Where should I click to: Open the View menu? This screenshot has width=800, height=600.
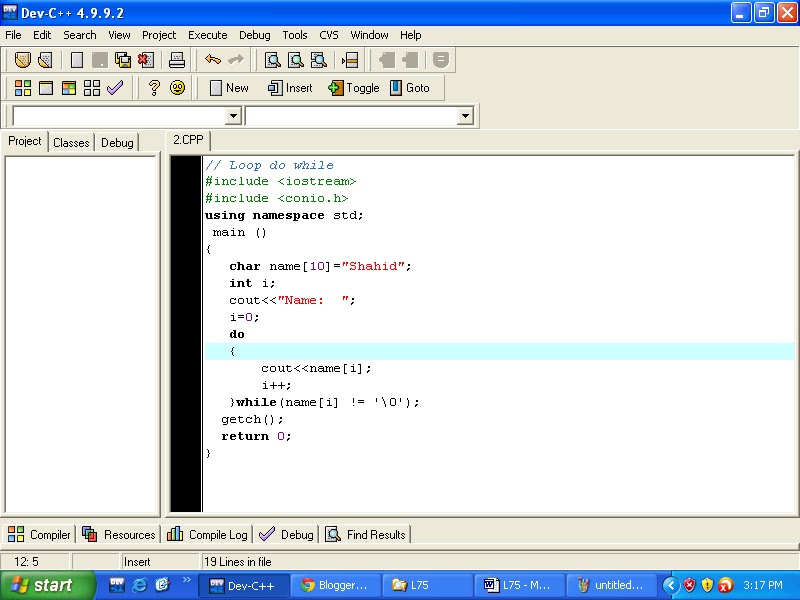click(119, 35)
